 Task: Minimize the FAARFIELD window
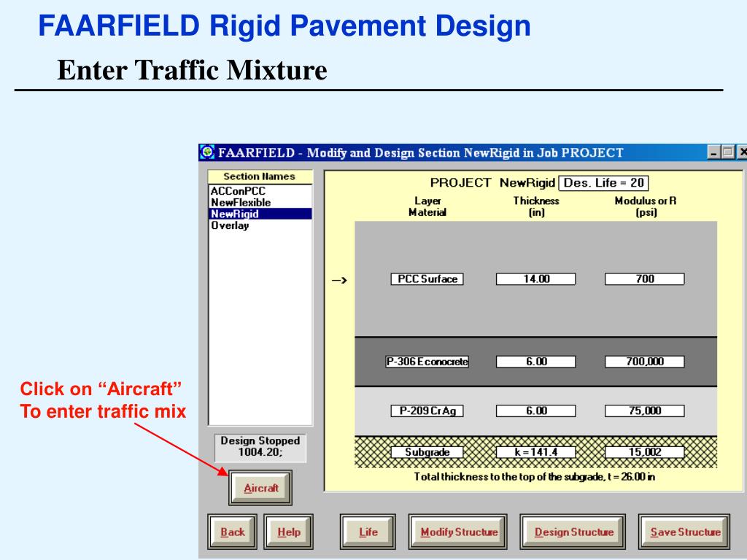coord(713,152)
